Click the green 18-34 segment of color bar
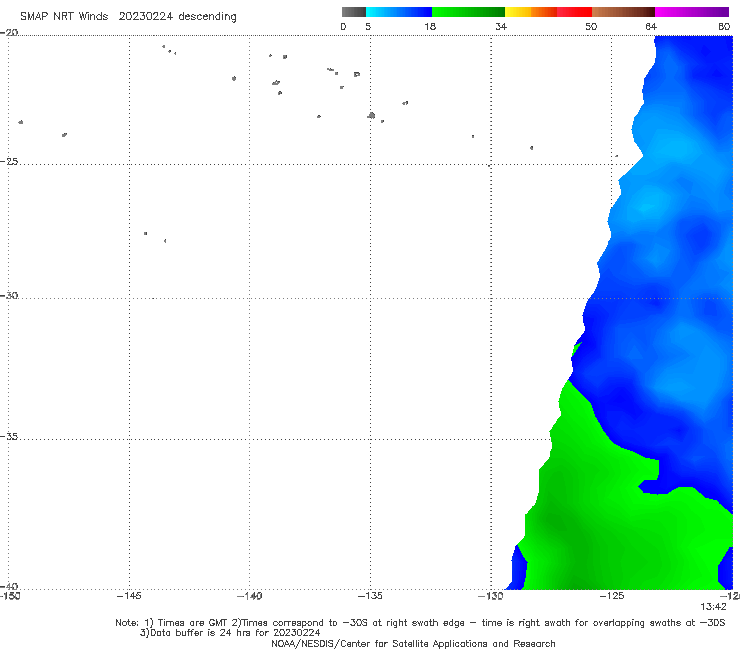This screenshot has width=740, height=650. (x=468, y=12)
